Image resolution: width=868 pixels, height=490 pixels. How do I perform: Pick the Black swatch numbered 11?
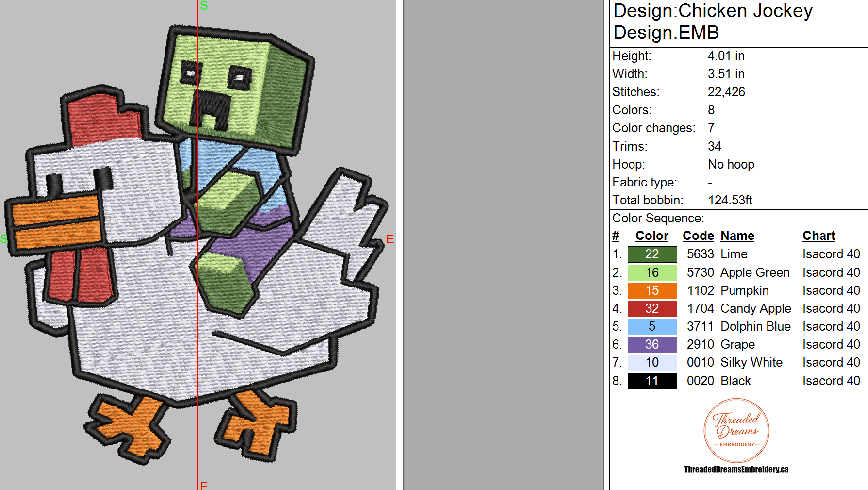pyautogui.click(x=652, y=381)
